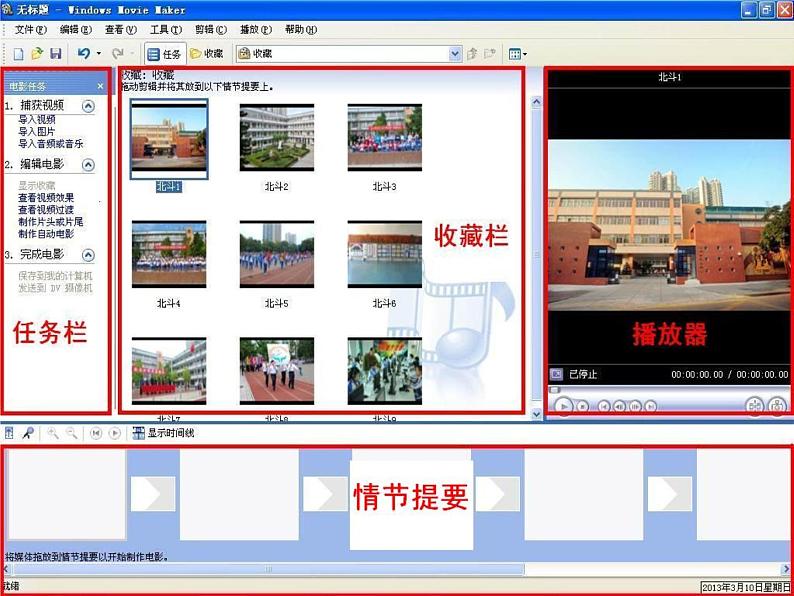The width and height of the screenshot is (794, 596).
Task: Close the 电影任务 pane
Action: [x=100, y=86]
